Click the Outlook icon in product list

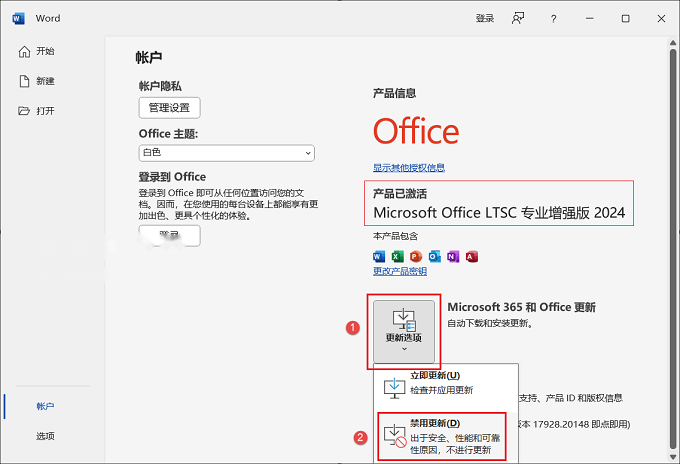435,257
